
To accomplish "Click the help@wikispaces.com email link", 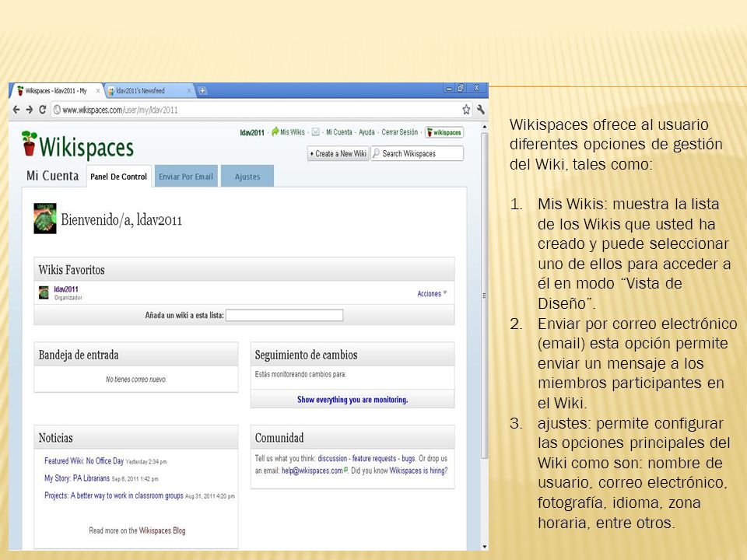I will 312,471.
